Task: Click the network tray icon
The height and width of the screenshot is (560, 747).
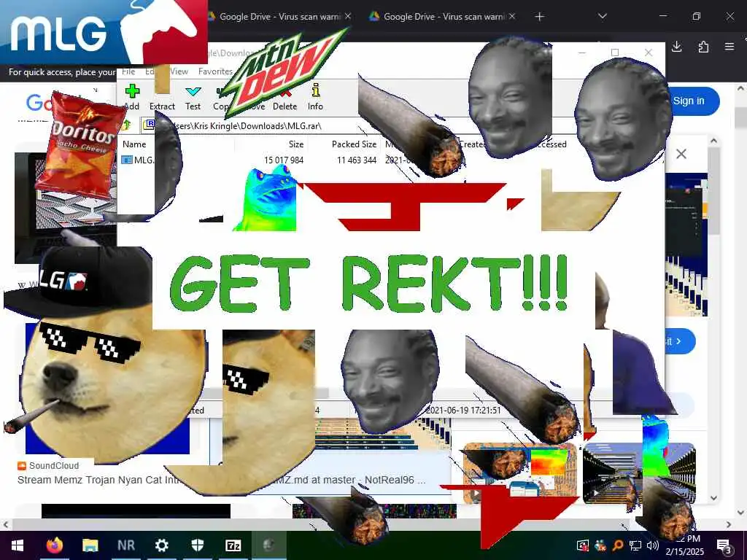Action: tap(635, 545)
